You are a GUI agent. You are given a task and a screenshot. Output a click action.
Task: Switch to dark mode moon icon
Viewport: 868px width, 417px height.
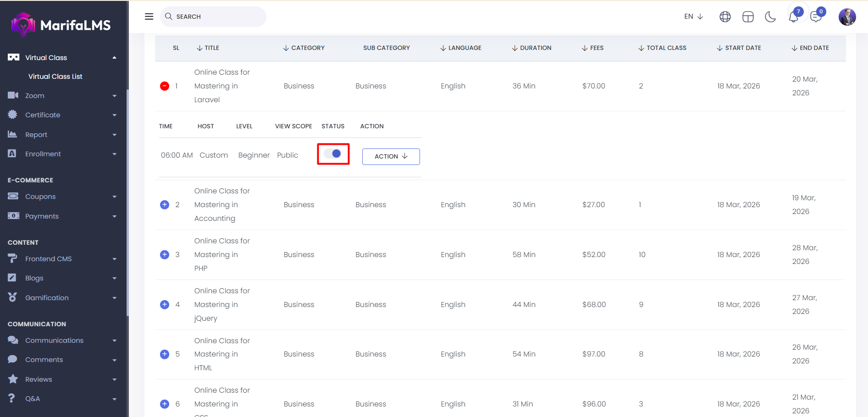point(770,17)
